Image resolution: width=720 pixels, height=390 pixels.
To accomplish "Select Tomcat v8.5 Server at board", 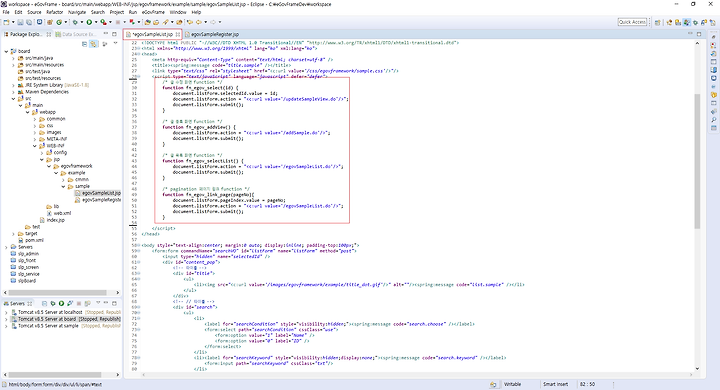I will [x=66, y=319].
